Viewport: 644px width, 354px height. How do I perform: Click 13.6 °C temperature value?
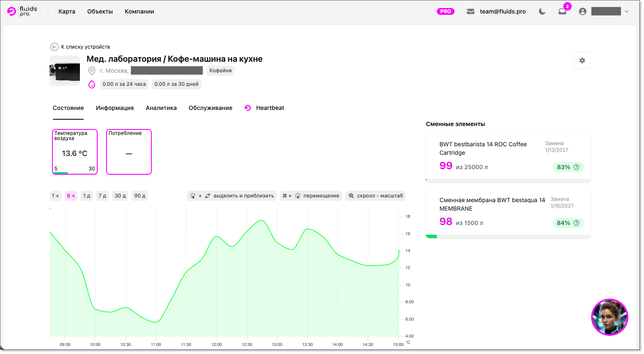pyautogui.click(x=74, y=154)
